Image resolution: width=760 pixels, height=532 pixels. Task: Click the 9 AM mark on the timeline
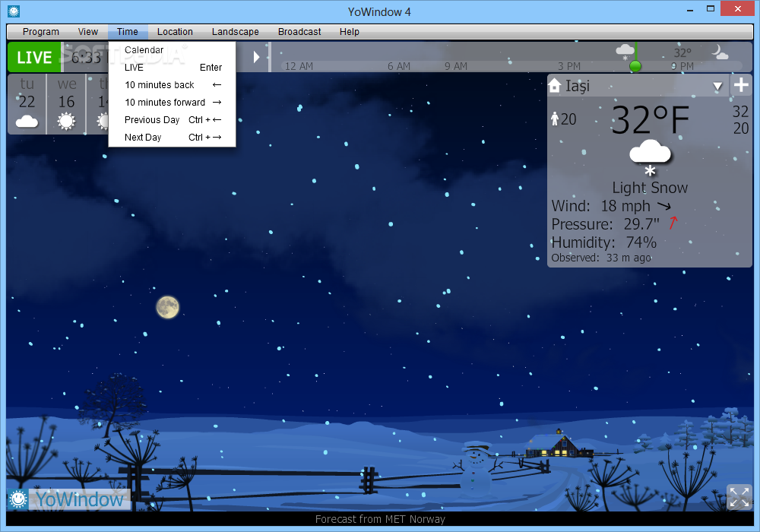(456, 66)
